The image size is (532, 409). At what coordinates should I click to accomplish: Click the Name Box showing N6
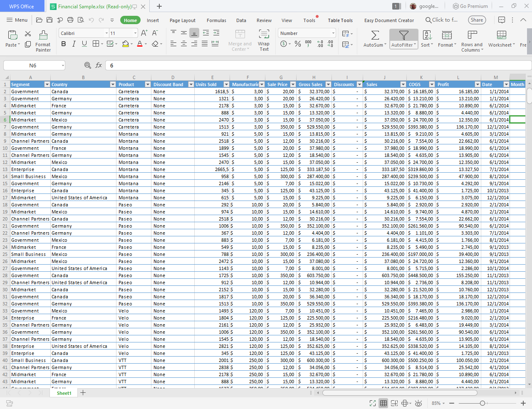tap(32, 65)
